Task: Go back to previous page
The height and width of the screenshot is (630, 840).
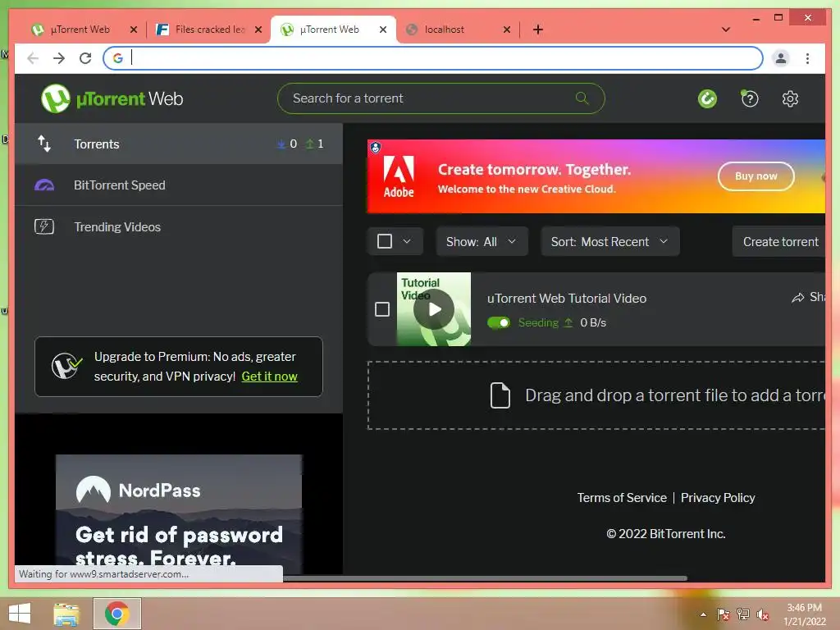Action: (33, 58)
